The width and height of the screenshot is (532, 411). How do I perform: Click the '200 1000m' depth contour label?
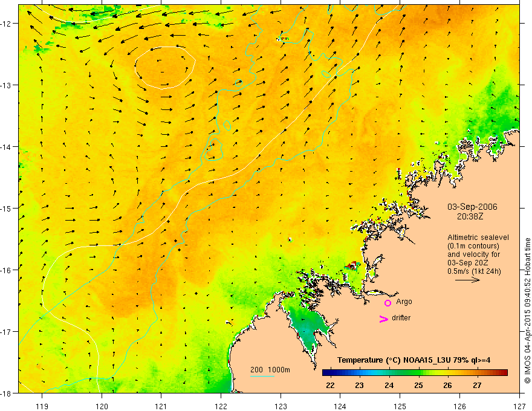tap(270, 370)
